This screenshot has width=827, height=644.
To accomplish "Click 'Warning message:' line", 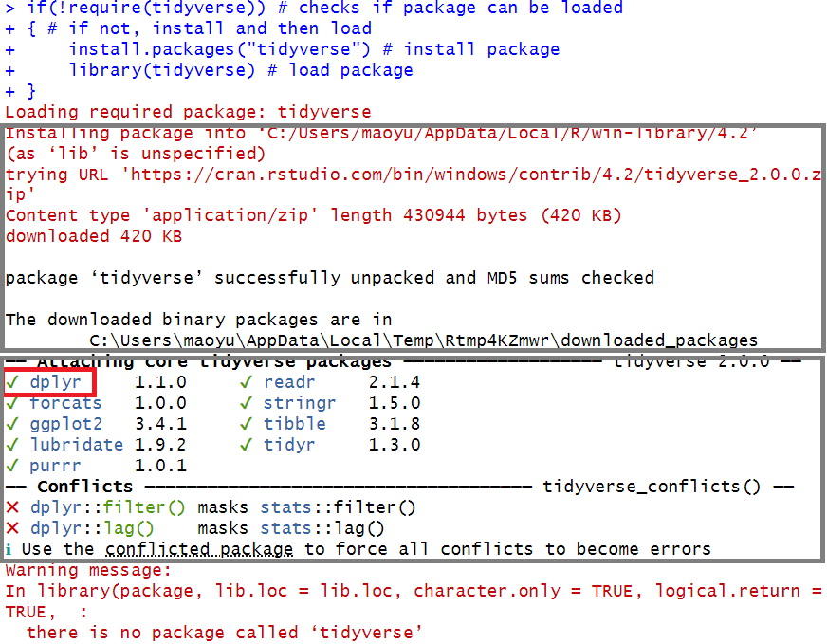I will (x=88, y=570).
